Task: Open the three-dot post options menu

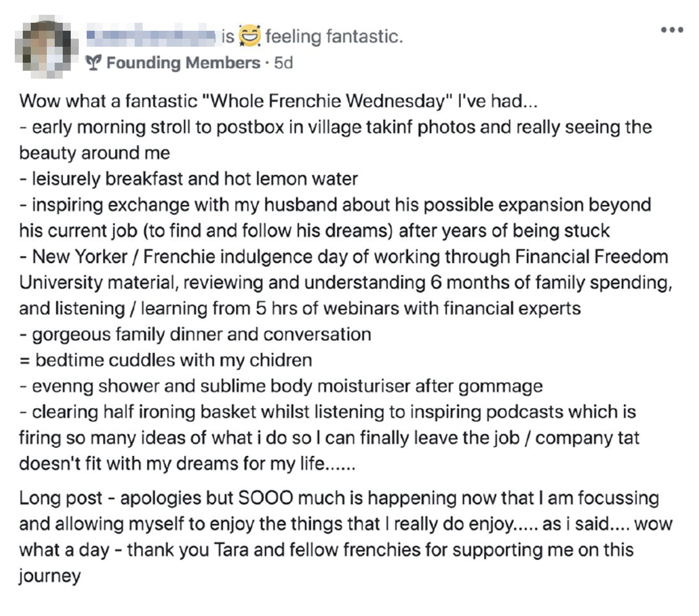Action: 672,30
